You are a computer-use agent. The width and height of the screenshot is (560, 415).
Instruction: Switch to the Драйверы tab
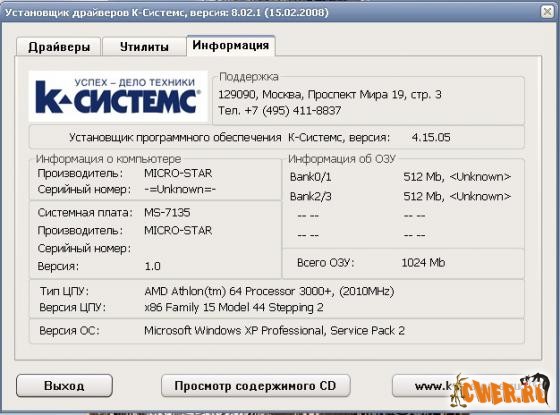pyautogui.click(x=58, y=47)
